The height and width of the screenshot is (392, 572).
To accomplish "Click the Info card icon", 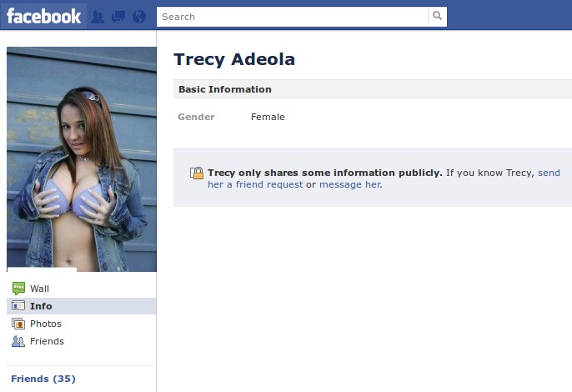I will coord(18,305).
